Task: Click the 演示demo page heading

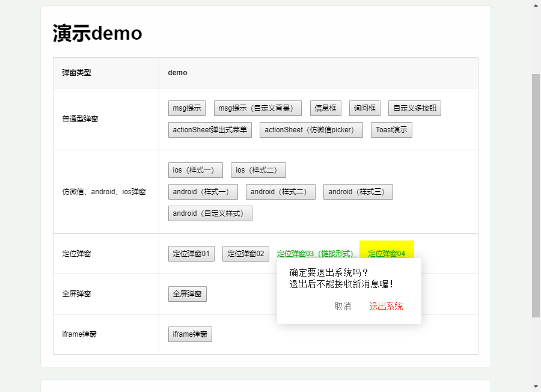Action: (97, 33)
